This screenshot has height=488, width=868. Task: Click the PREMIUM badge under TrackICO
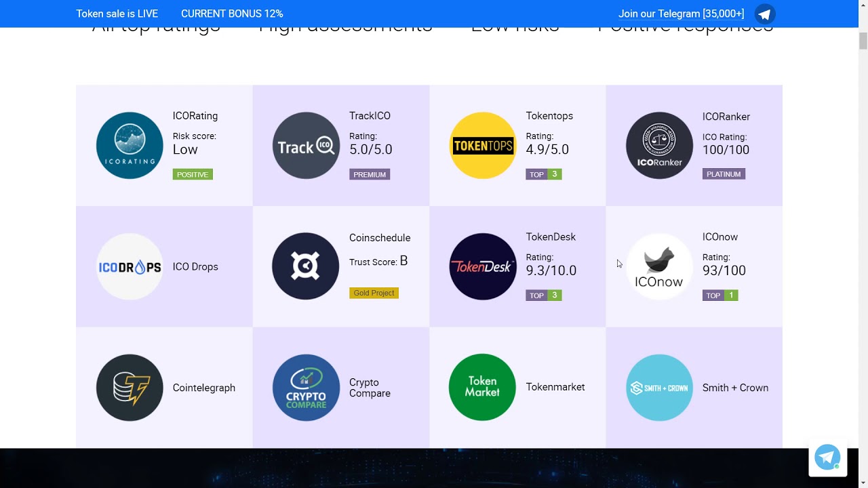point(370,174)
